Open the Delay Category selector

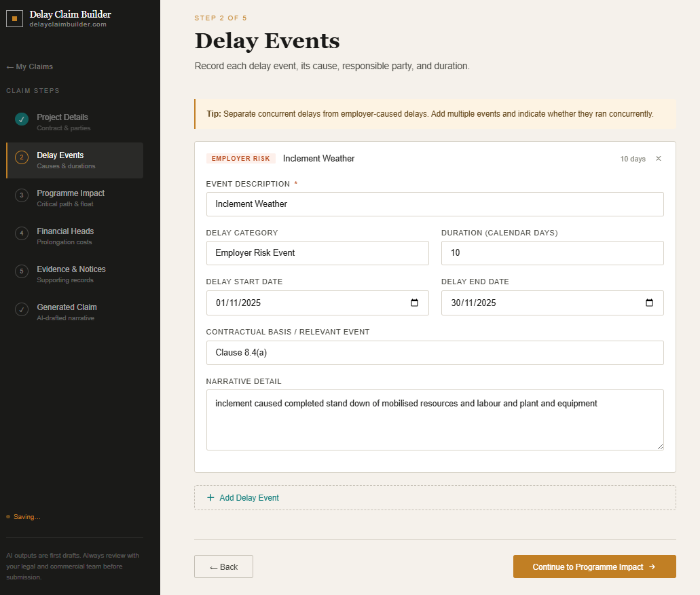pos(317,253)
